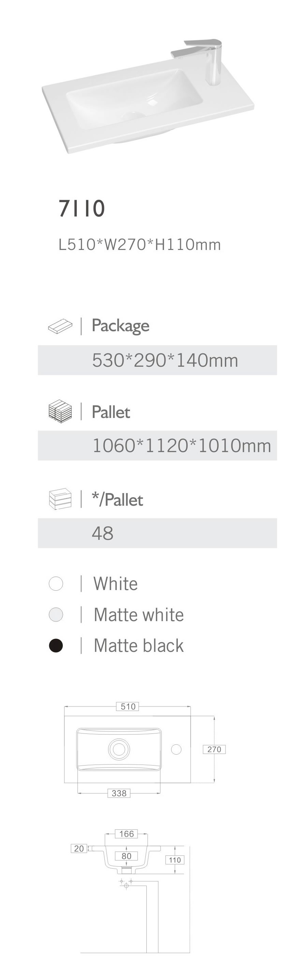
Task: Click the 7110 model number heading
Action: (x=82, y=209)
